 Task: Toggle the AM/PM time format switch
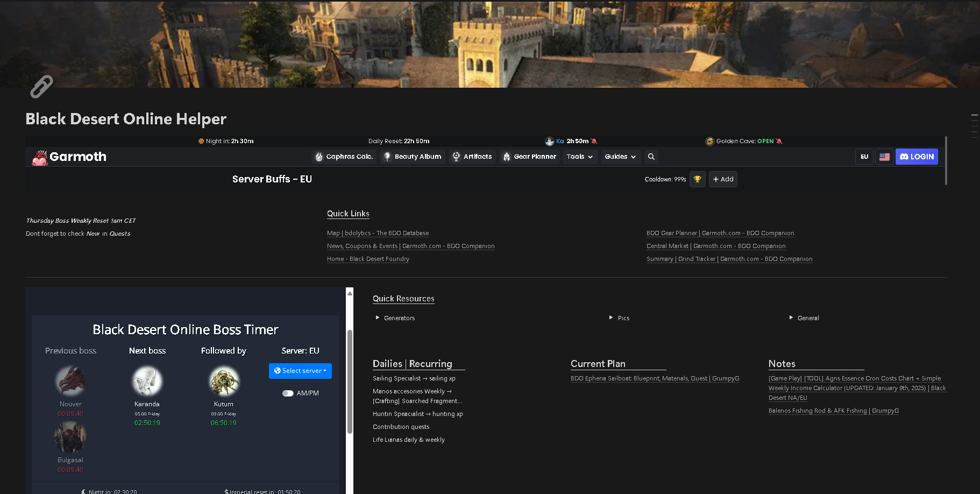pyautogui.click(x=288, y=393)
